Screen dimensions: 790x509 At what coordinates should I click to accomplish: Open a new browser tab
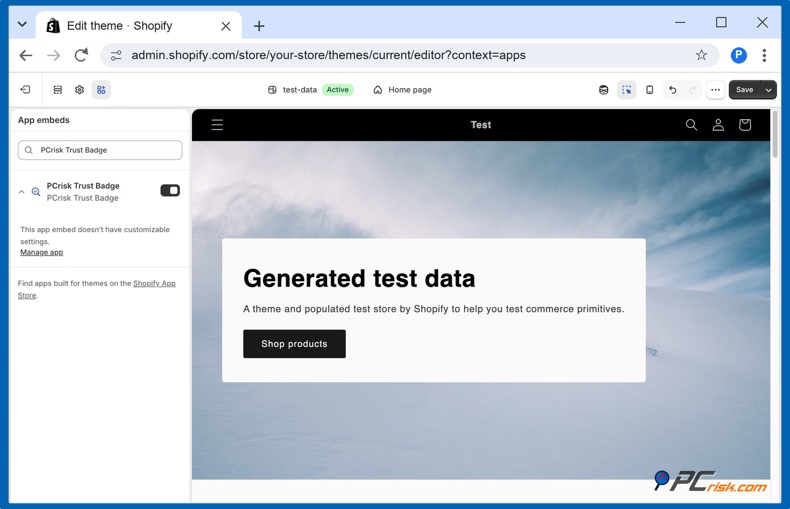[259, 26]
